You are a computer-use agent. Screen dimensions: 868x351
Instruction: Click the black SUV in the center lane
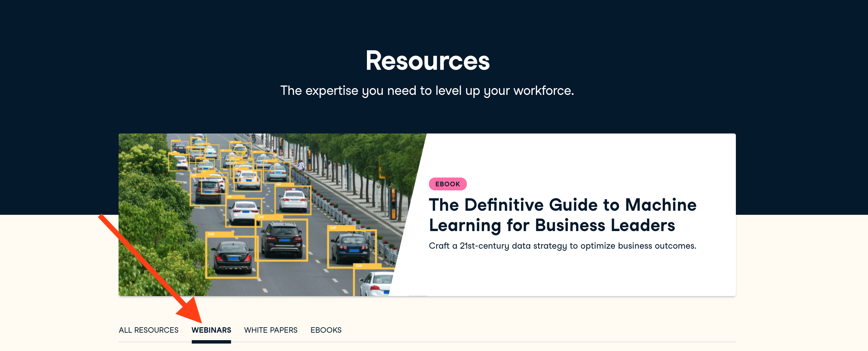point(281,240)
